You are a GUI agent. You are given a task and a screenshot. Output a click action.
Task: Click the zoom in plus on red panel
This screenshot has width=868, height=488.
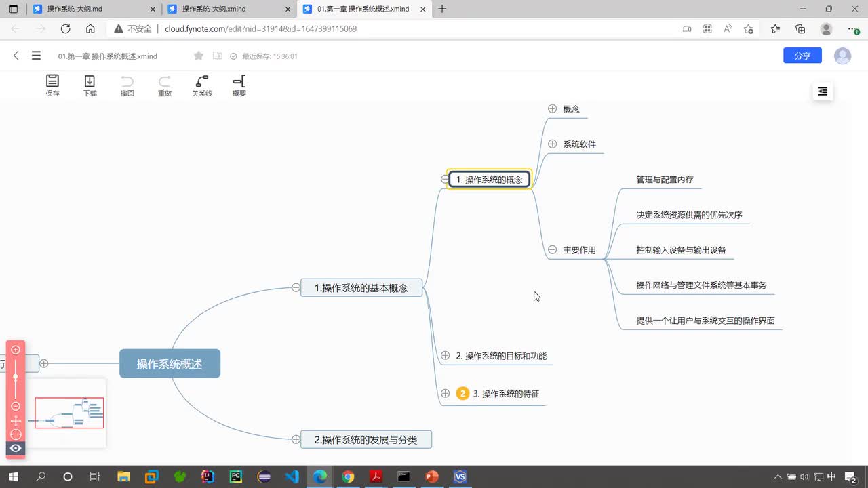(x=16, y=350)
